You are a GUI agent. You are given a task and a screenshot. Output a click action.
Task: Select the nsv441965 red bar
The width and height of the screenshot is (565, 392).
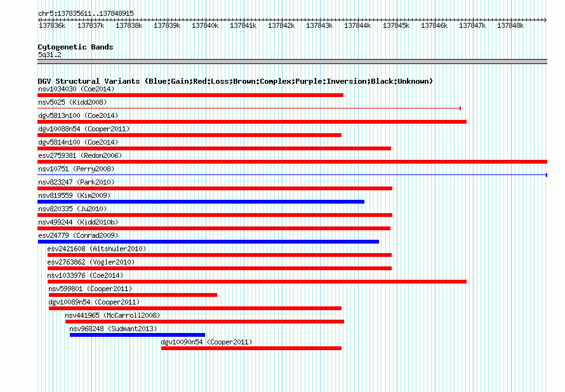click(204, 322)
